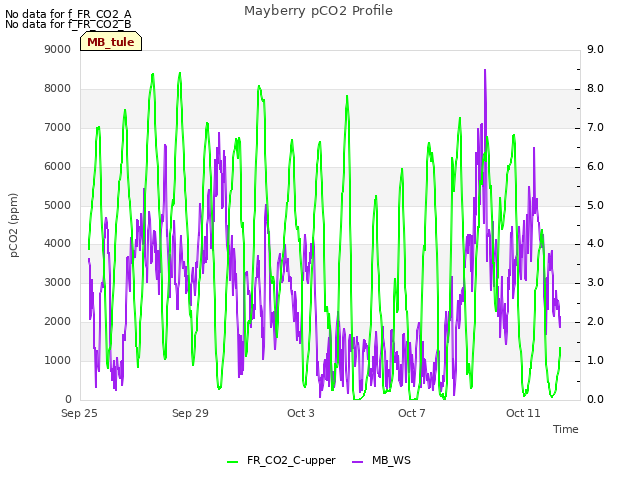Click the 'No data for f_FR_CO2_B' message
Screen dimensions: 640x480
[x=68, y=24]
